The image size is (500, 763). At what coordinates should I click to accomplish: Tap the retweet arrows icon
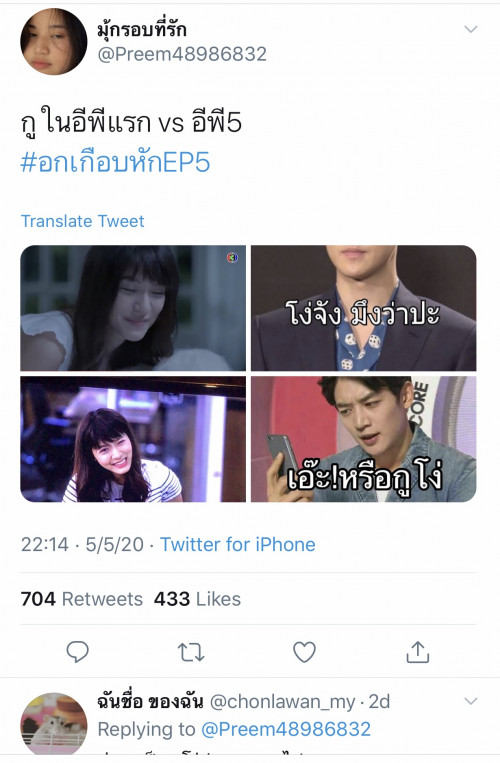(191, 652)
